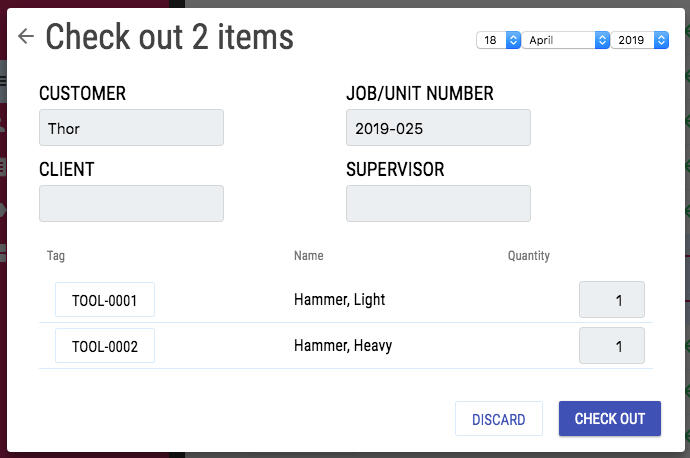Focus the empty Client input field
Screen dimensions: 690x458
coord(131,203)
